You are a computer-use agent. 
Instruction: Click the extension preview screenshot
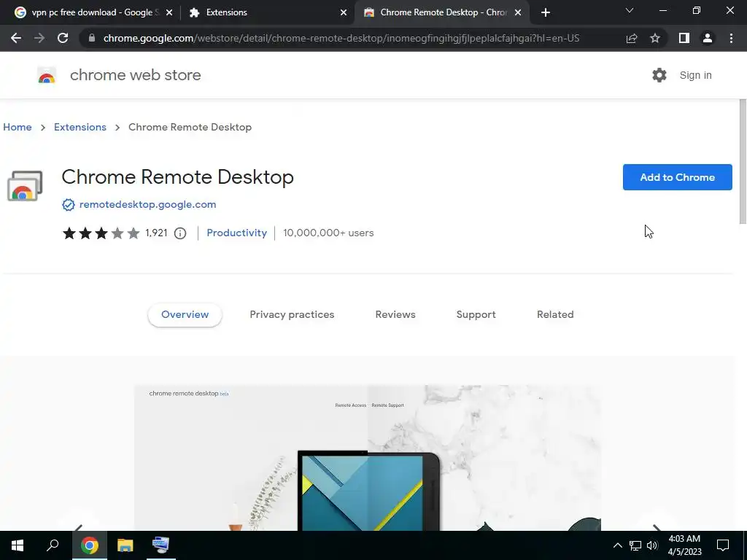pyautogui.click(x=368, y=458)
